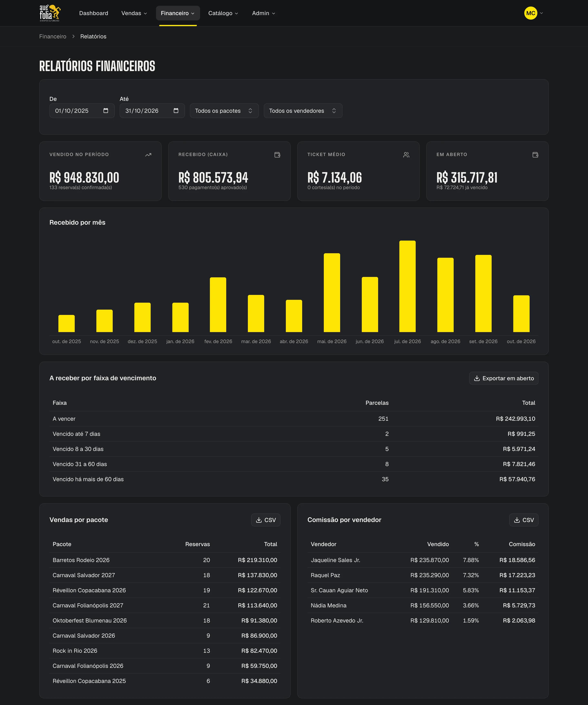Expand the Vendas menu
Image resolution: width=588 pixels, height=705 pixels.
coord(134,13)
